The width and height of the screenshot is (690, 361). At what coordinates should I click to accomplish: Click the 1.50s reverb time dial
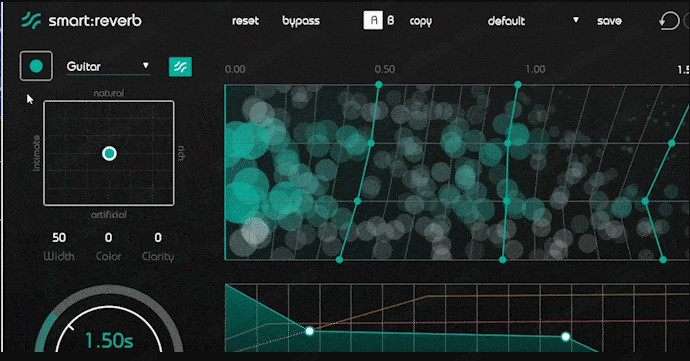tap(109, 319)
